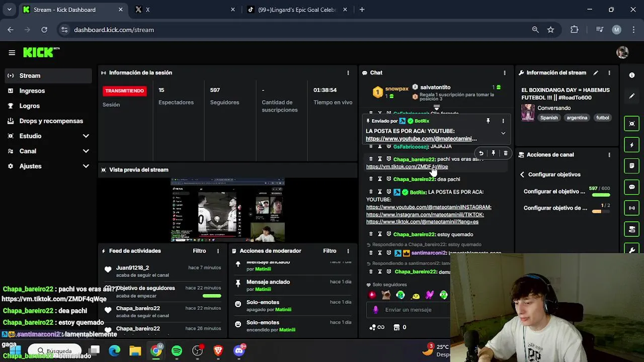Click Objetivo de seguidores progress bar in feed
Screen dimensions: 644x362
(x=212, y=296)
